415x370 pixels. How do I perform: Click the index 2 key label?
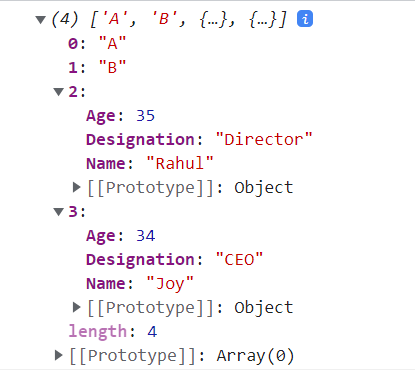coord(77,92)
